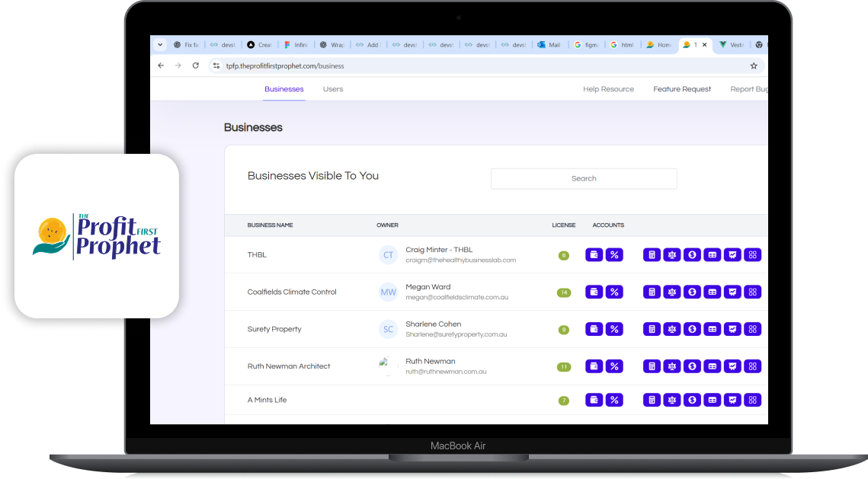
Task: Click the browser back arrow
Action: [161, 65]
